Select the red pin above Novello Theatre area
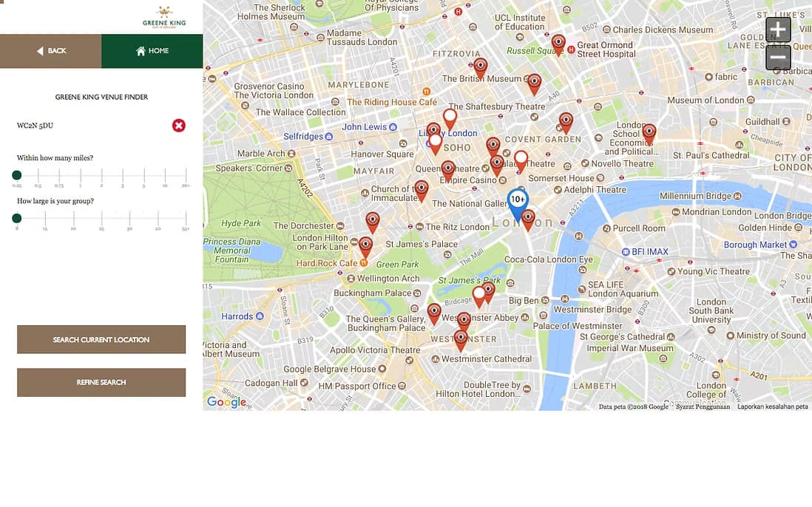Image resolution: width=812 pixels, height=507 pixels. click(566, 123)
